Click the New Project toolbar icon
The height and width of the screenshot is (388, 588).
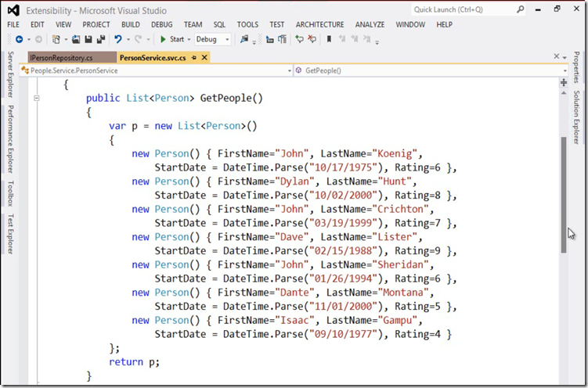click(56, 39)
